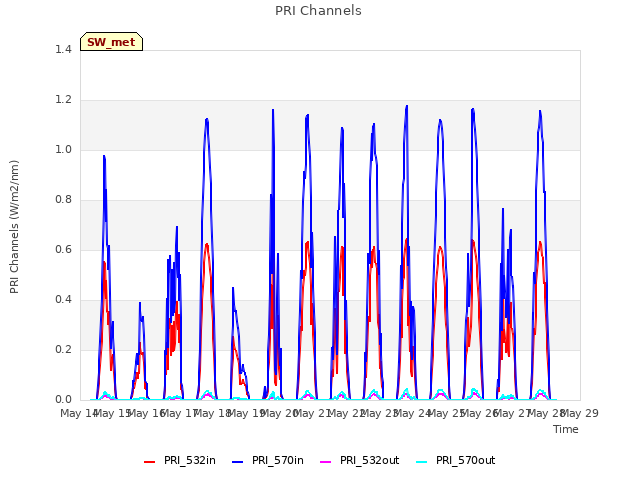Image resolution: width=640 pixels, height=480 pixels.
Task: Click the cyan PRI_570out legend swatch
Action: (422, 462)
